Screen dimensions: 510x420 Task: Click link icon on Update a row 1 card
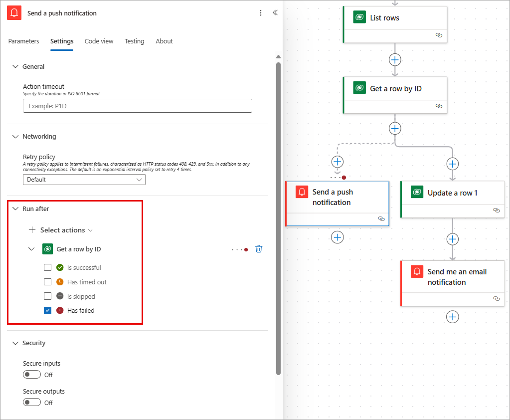coord(497,210)
